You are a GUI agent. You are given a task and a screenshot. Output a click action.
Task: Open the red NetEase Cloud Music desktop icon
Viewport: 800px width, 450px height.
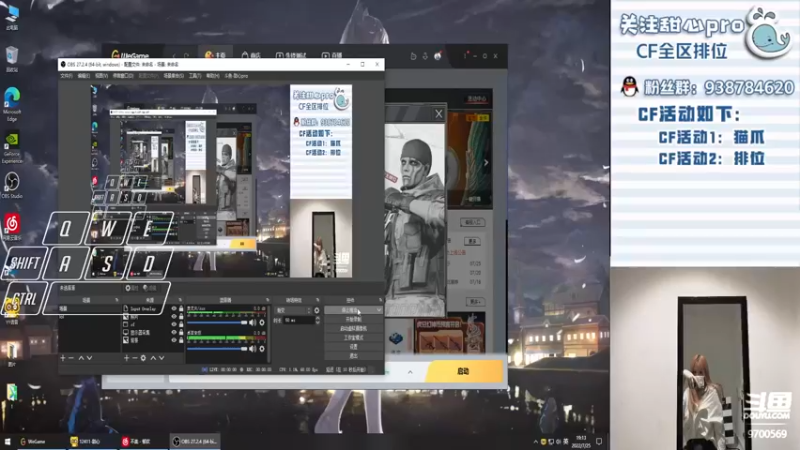[x=12, y=227]
